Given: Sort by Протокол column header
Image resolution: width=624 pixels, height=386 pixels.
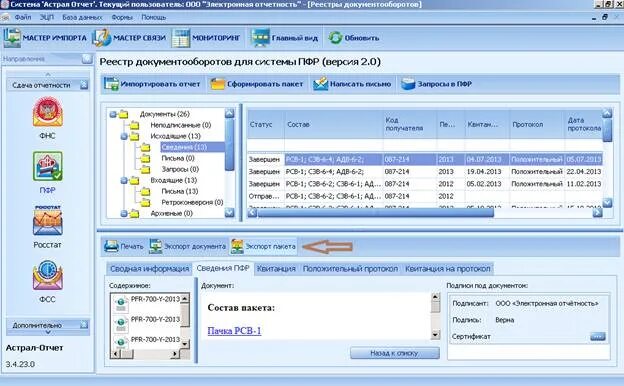Looking at the screenshot, I should [x=536, y=125].
